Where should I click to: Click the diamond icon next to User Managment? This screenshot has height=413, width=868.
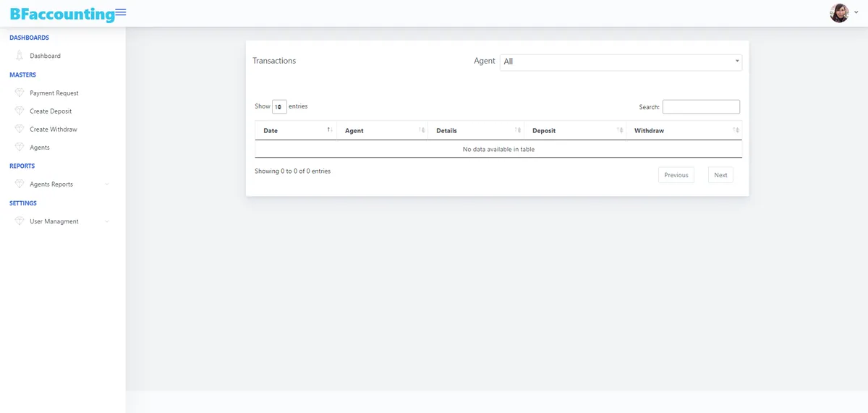[20, 221]
